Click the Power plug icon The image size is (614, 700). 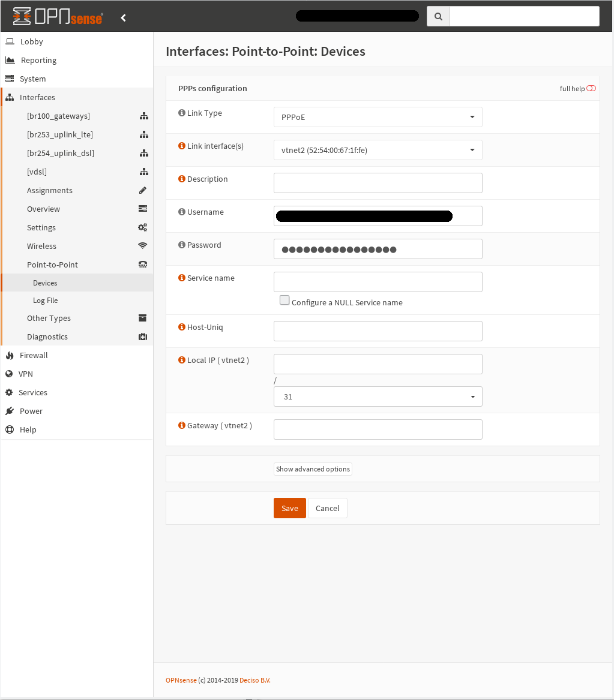tap(10, 411)
